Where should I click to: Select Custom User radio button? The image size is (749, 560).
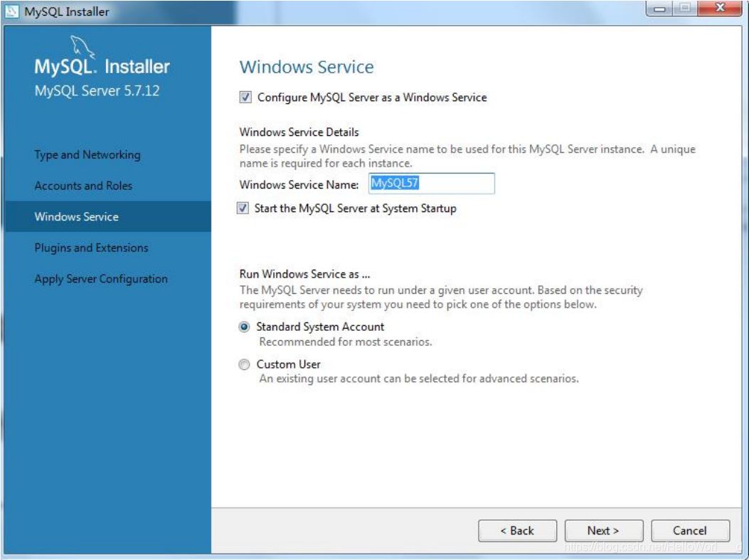(244, 364)
